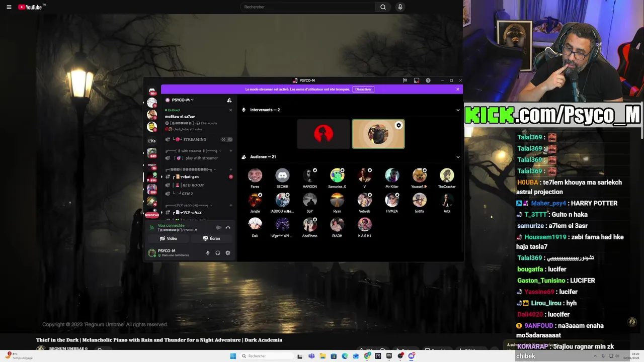Click audience member Sotifa avatar
The width and height of the screenshot is (644, 362).
419,200
